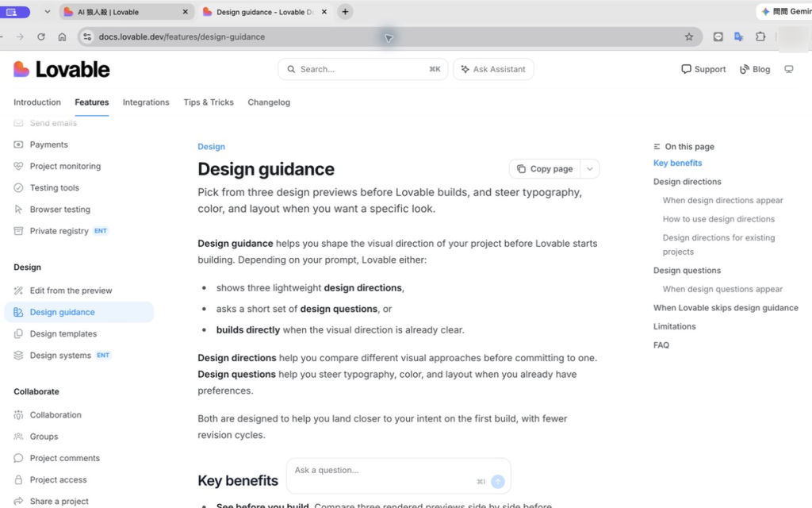Click the Project monitoring heart icon
The image size is (812, 508).
(19, 167)
